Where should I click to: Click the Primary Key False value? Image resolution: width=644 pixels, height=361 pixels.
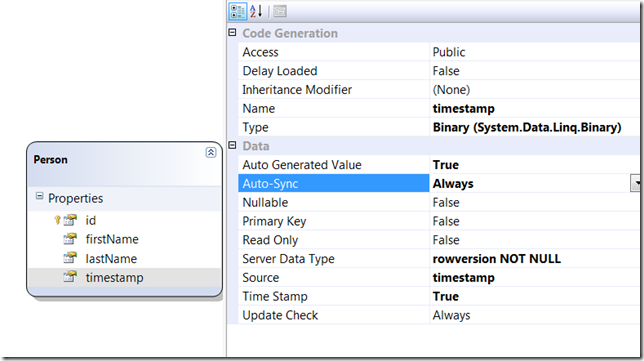coord(446,222)
